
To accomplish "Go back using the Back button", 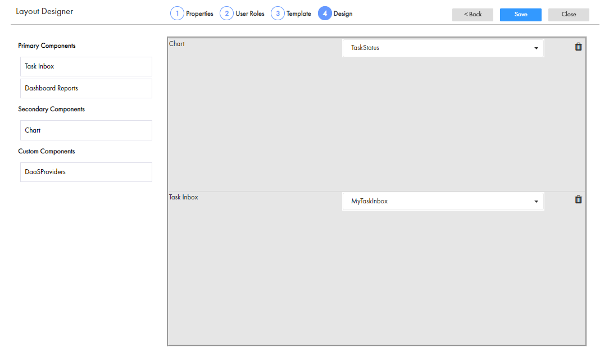I will point(472,15).
